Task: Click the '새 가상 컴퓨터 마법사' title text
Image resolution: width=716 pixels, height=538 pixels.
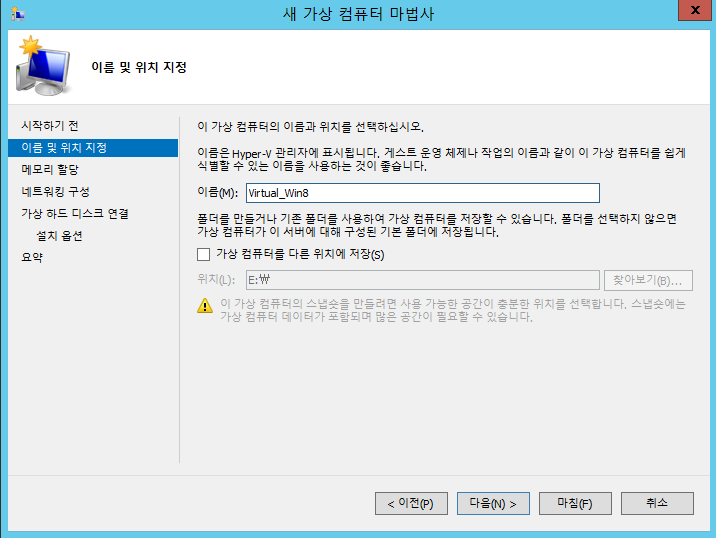Action: (358, 14)
